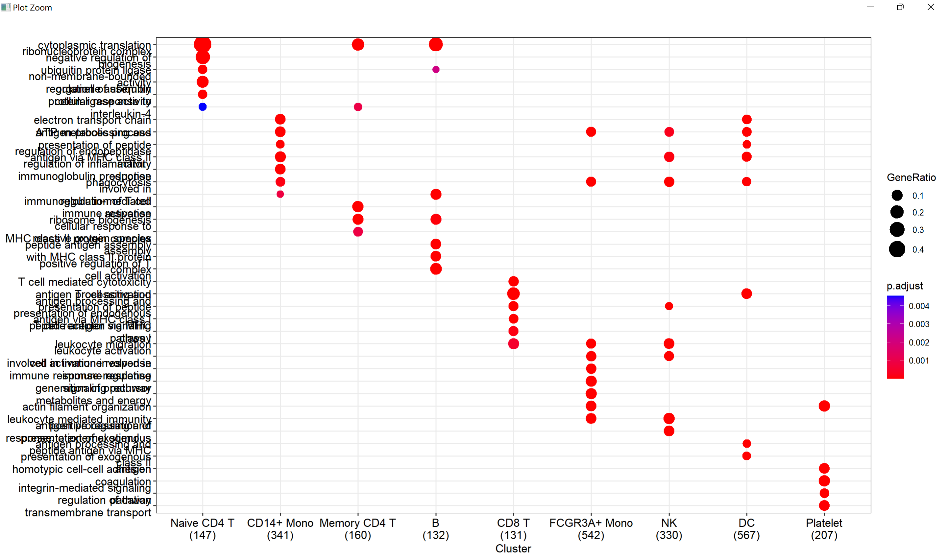
Task: Click the 'CD8 T (131)' axis label
Action: tap(513, 529)
